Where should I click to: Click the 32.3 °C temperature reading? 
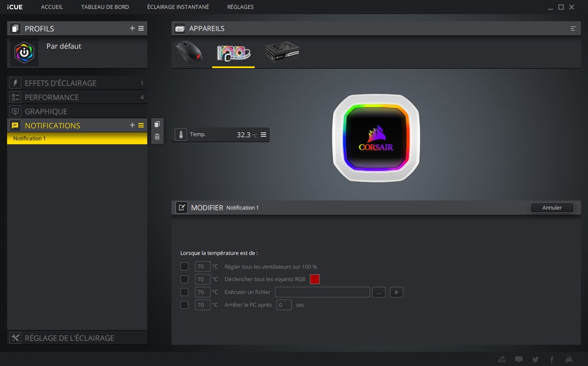point(247,135)
